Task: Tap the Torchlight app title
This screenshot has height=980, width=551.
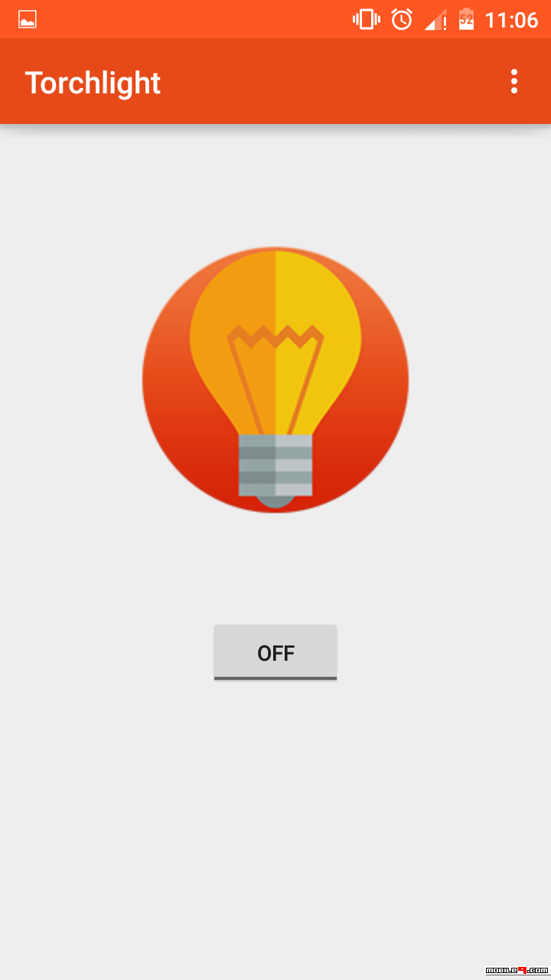Action: (93, 83)
